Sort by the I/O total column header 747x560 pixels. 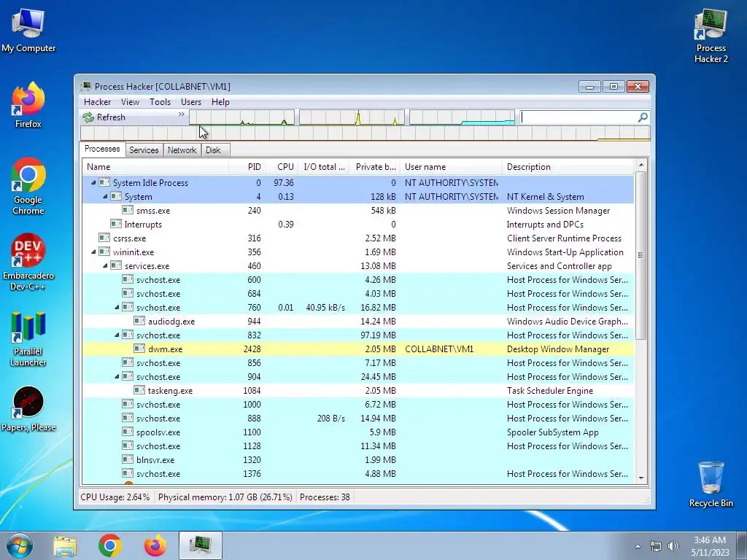[x=323, y=167]
